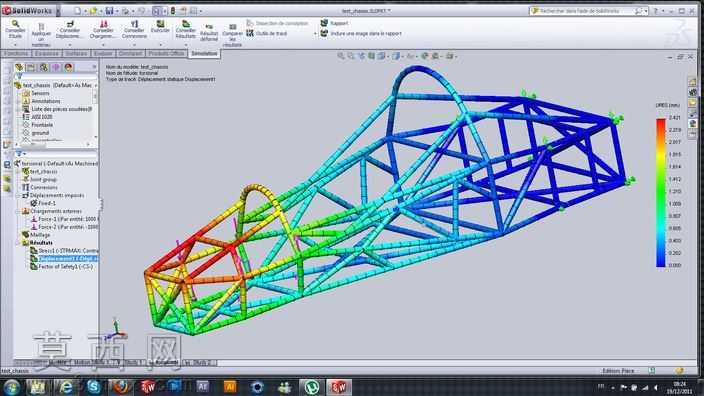Select Force-2 load
704x396 pixels.
click(x=64, y=227)
